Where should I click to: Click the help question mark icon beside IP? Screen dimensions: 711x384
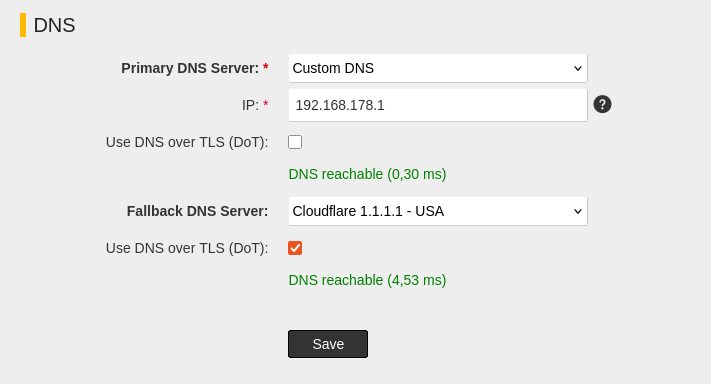click(602, 104)
